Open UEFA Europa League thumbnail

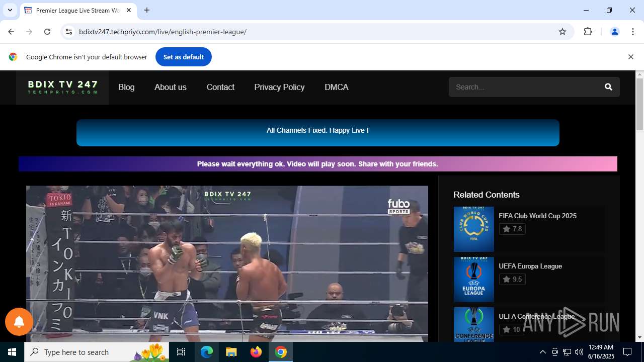[473, 279]
